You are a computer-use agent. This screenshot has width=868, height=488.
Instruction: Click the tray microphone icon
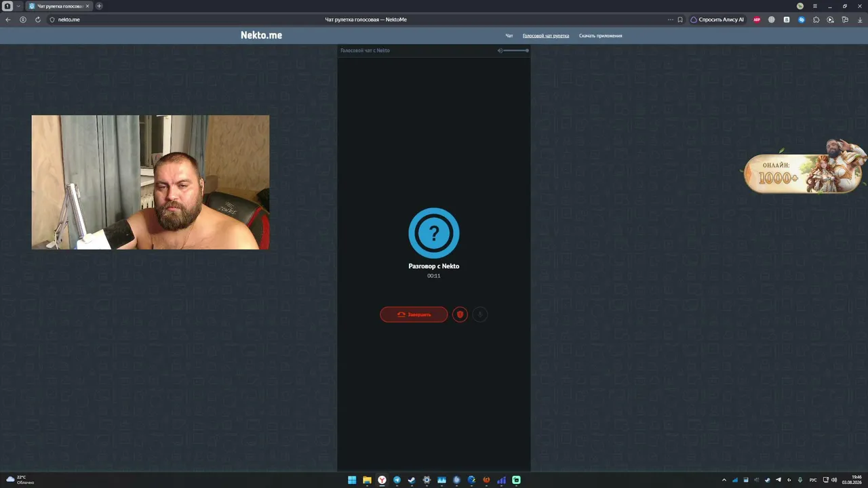[800, 480]
